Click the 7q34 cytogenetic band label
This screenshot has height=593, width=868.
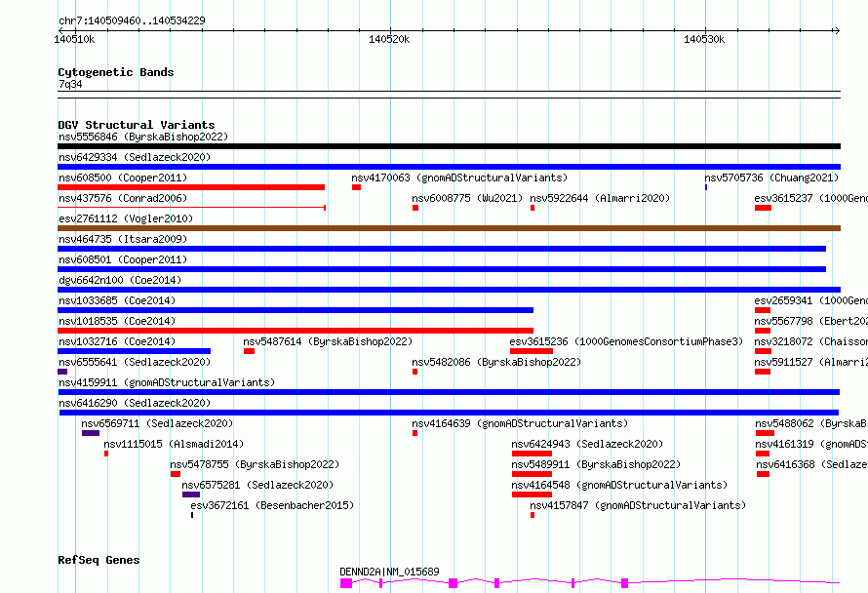(70, 84)
